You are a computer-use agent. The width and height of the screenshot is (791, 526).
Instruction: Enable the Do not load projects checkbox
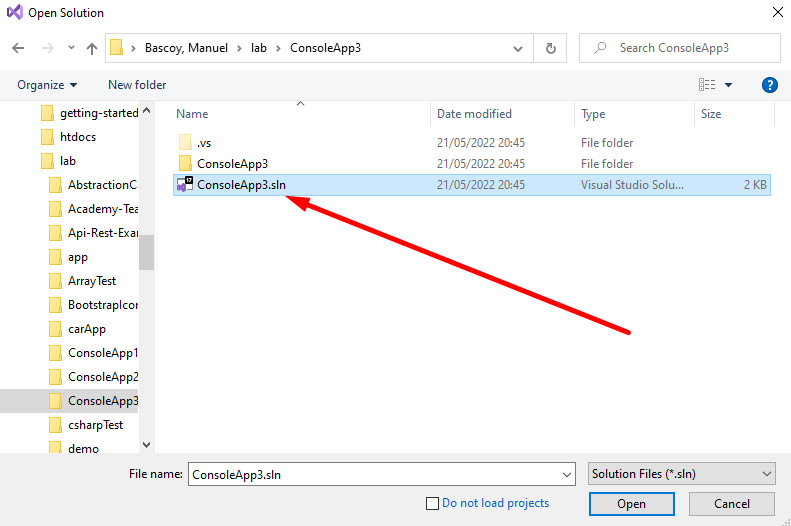[433, 503]
